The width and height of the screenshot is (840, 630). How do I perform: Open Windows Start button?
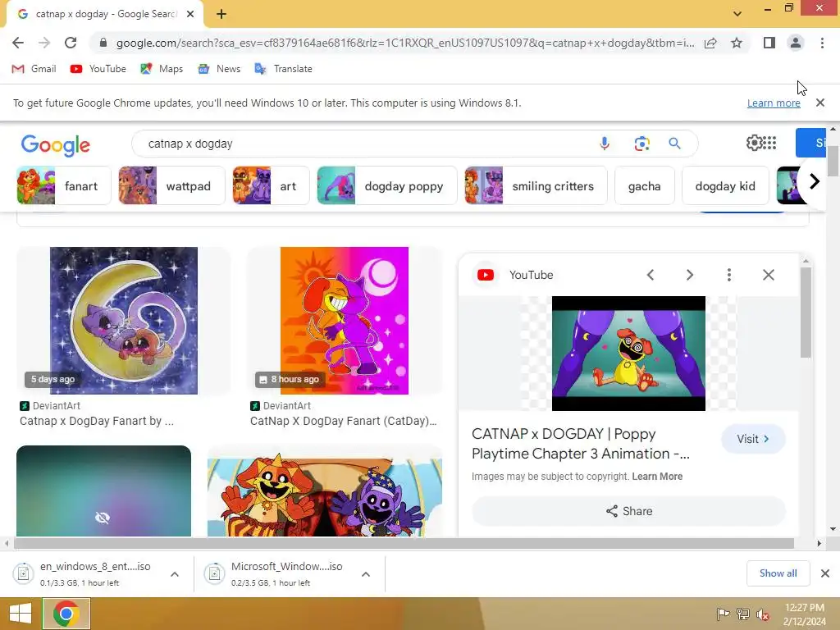click(21, 614)
